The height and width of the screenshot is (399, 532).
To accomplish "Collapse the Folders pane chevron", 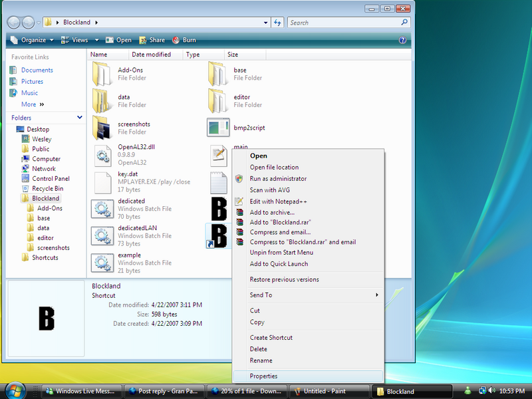I will click(79, 118).
